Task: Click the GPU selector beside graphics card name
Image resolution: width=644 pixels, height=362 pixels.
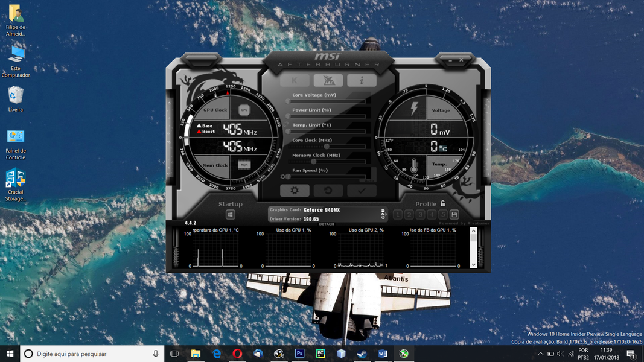Action: click(x=383, y=214)
